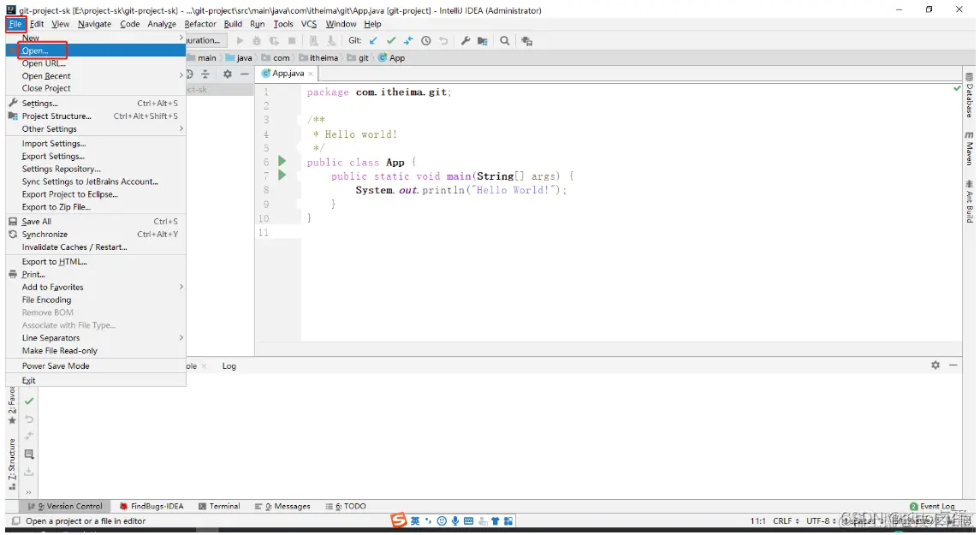Click the rollback icon in Version Control panel
The height and width of the screenshot is (535, 980).
point(29,419)
